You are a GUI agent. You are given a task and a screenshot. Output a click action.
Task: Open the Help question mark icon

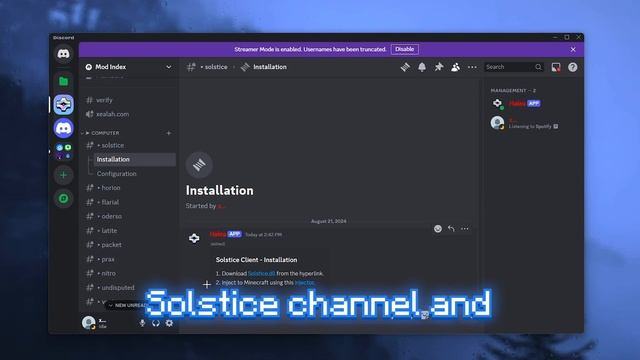point(573,67)
